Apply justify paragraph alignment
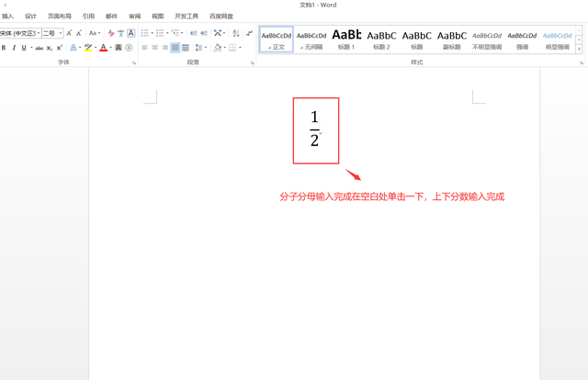Screen dimensions: 588x380 coord(175,48)
